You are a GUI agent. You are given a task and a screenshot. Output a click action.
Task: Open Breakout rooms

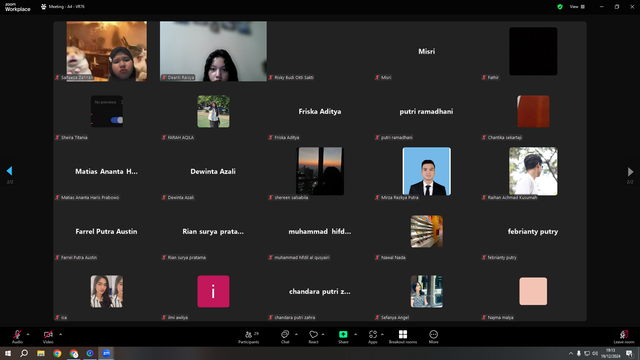[403, 337]
